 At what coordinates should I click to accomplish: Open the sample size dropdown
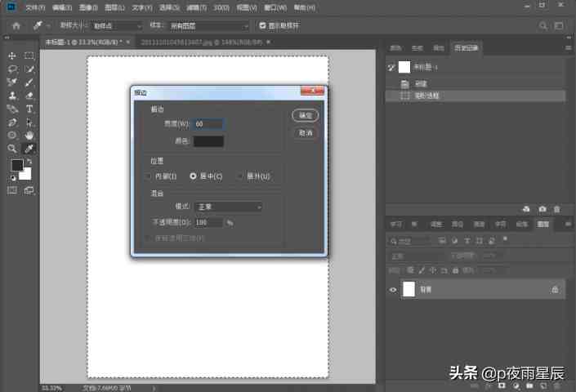pyautogui.click(x=117, y=25)
